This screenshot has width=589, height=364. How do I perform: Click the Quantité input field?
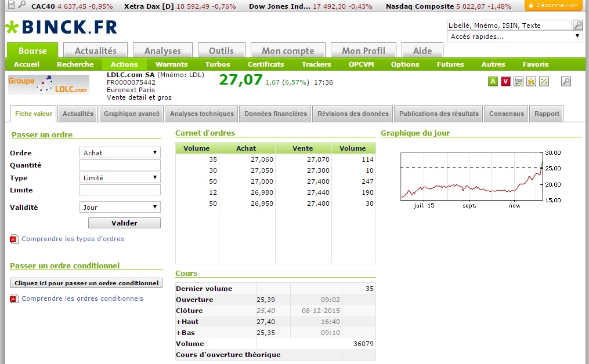click(120, 165)
